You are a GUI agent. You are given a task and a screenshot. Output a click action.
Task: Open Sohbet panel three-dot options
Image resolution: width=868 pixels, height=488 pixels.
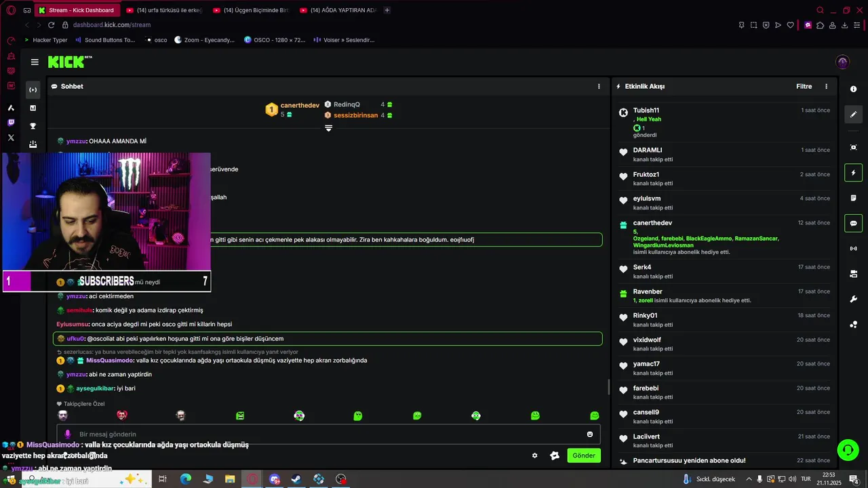pos(599,86)
